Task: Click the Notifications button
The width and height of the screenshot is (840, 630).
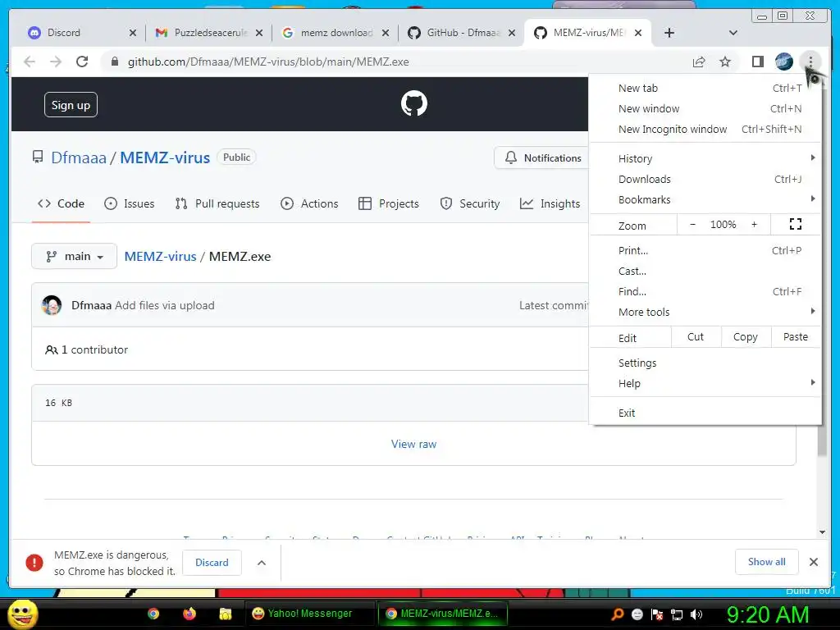Action: pos(542,158)
